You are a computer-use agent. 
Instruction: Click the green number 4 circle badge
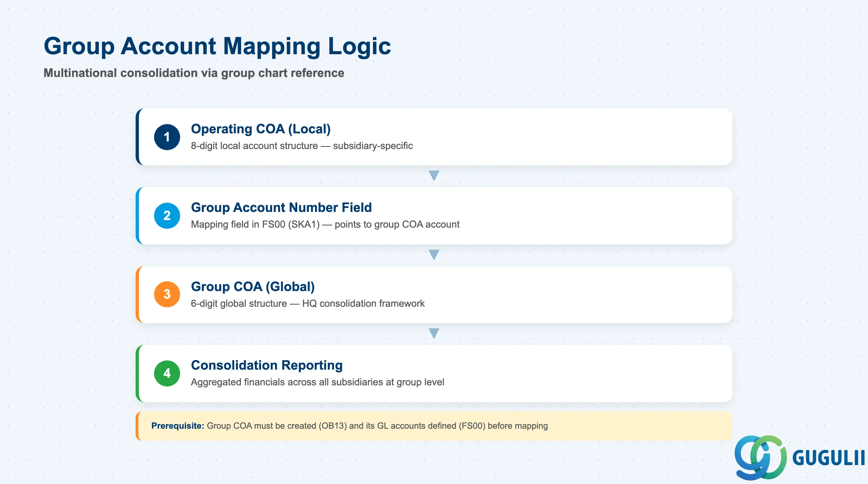point(167,373)
